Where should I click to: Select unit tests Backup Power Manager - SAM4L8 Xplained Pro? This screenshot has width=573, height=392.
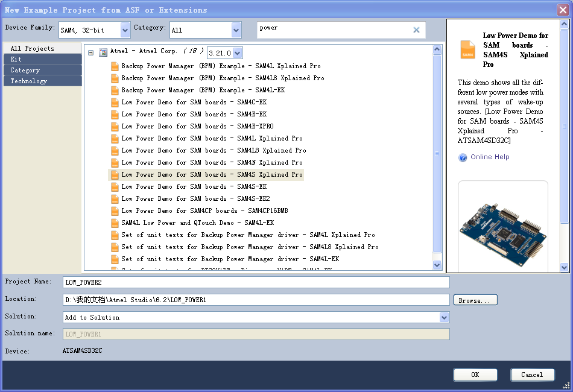[x=250, y=247]
